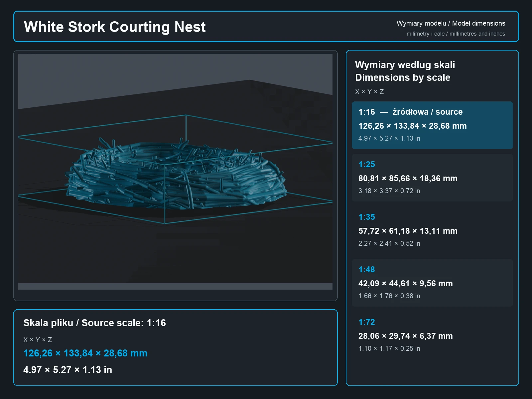The width and height of the screenshot is (532, 399).
Task: Select the 1:72 scale entry
Action: (432, 335)
